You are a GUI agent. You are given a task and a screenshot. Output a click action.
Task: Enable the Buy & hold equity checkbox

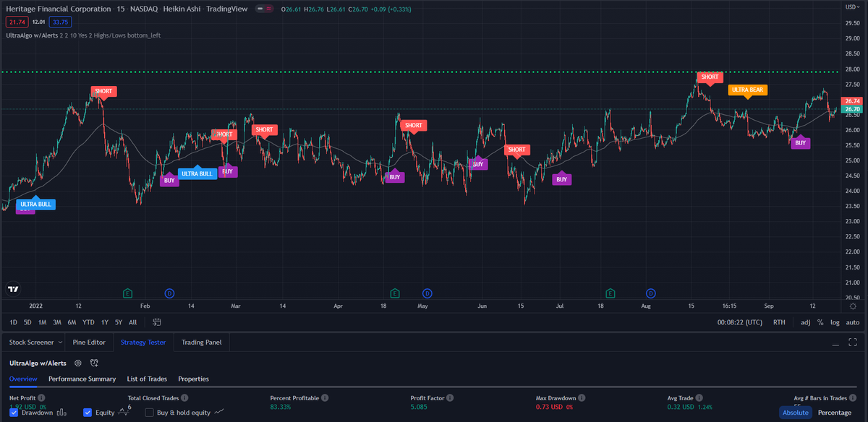(x=150, y=413)
